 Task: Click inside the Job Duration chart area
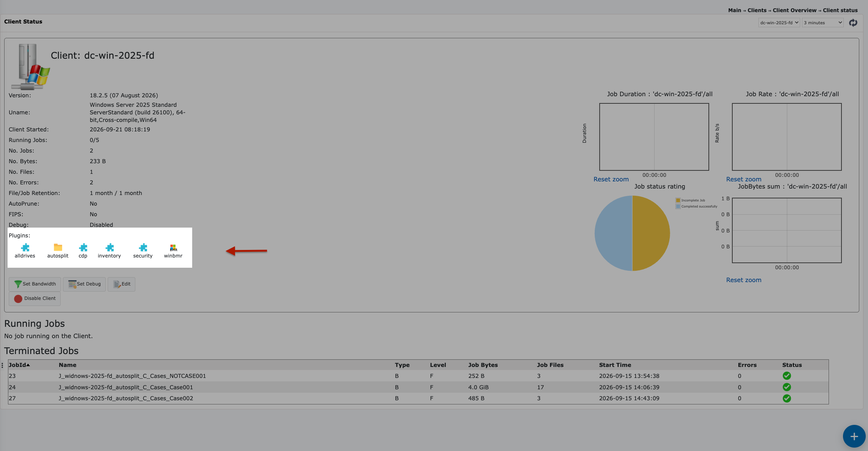click(654, 137)
